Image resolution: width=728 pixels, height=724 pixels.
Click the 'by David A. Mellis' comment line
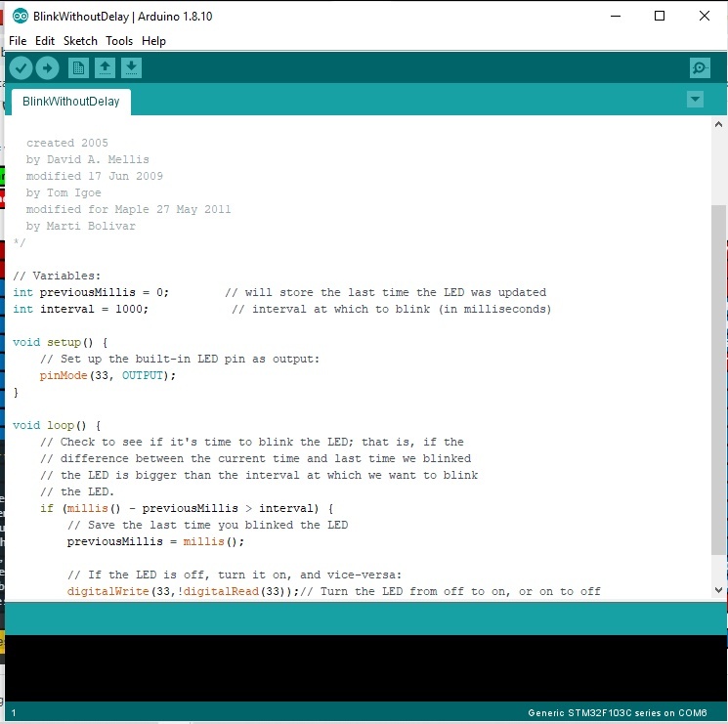(88, 159)
